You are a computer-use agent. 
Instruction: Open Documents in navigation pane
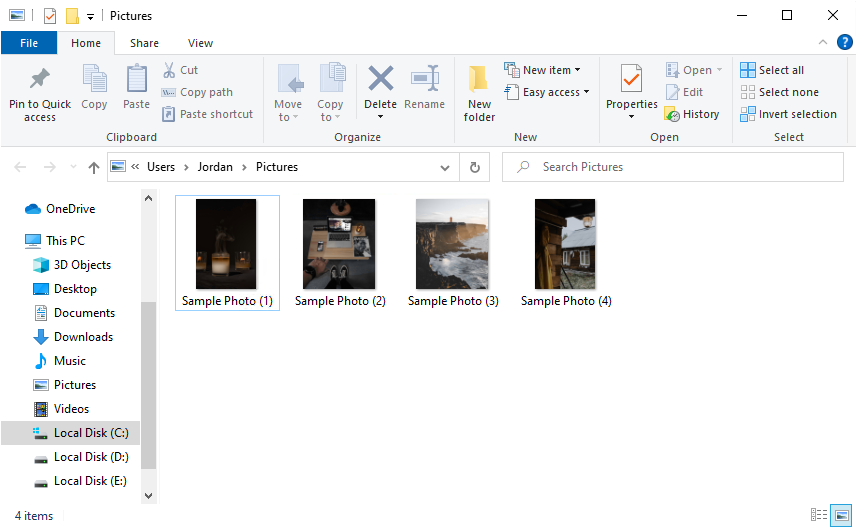tap(84, 313)
